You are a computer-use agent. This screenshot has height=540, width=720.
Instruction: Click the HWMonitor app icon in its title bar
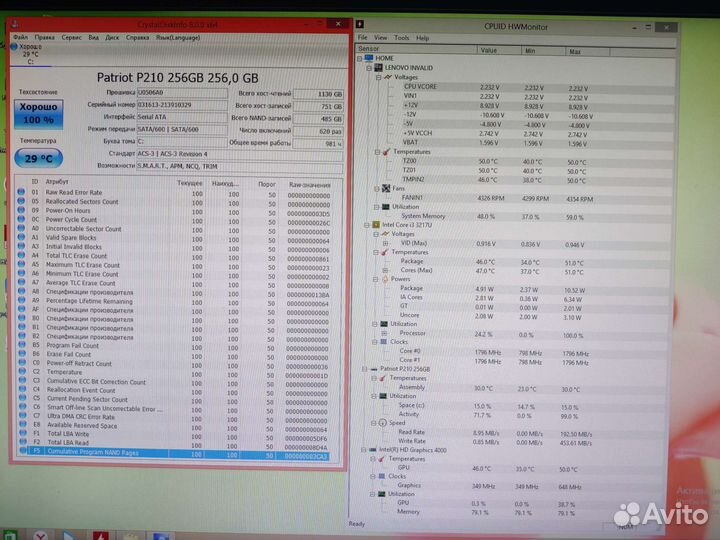tap(360, 24)
